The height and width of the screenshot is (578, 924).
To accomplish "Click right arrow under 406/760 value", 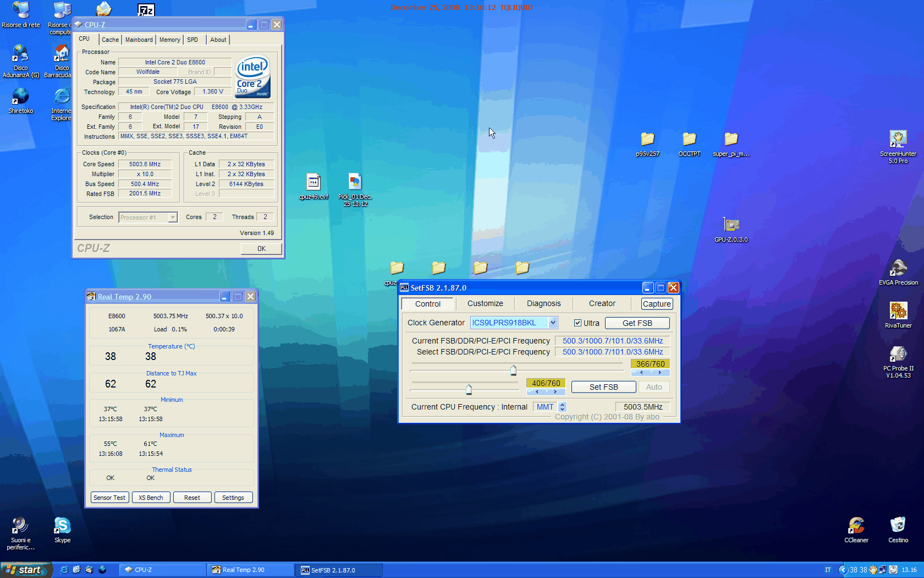I will [x=555, y=392].
